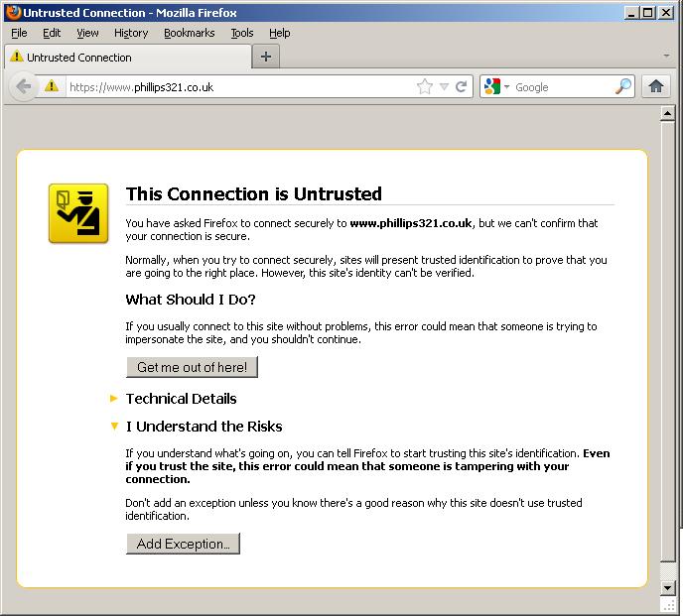Reload the page with the refresh icon
The height and width of the screenshot is (616, 683).
(462, 86)
